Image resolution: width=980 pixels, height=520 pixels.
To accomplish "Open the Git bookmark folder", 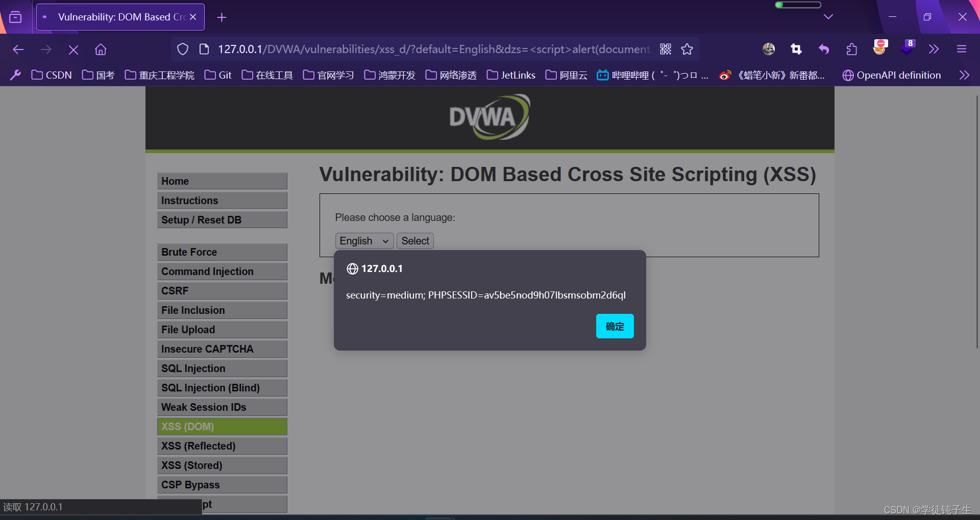I will 218,75.
